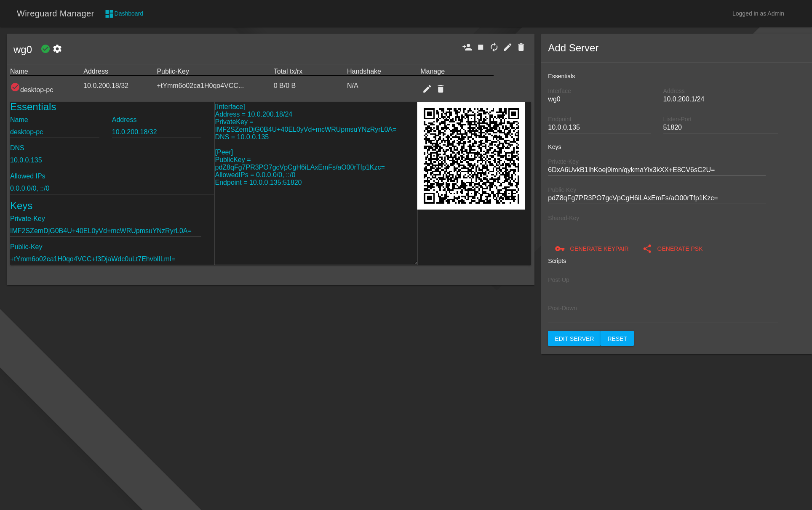
Task: Stop the wg0 server with stop icon
Action: pos(481,47)
